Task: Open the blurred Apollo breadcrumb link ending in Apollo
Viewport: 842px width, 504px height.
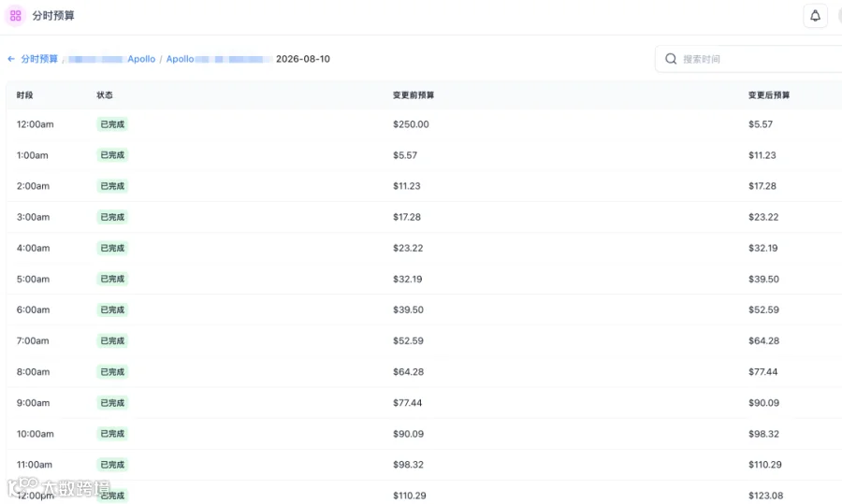Action: [x=111, y=59]
